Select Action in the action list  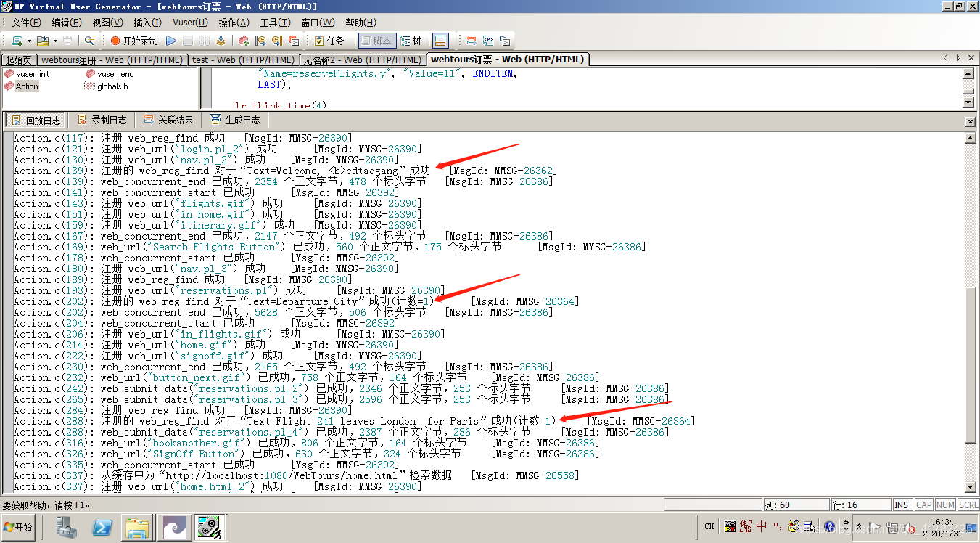coord(22,86)
